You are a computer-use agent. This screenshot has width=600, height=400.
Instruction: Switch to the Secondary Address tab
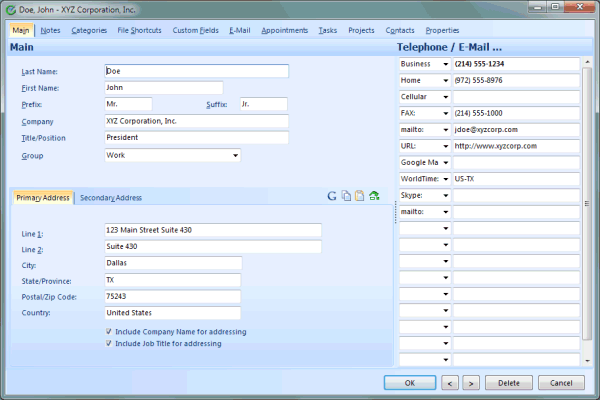point(111,198)
